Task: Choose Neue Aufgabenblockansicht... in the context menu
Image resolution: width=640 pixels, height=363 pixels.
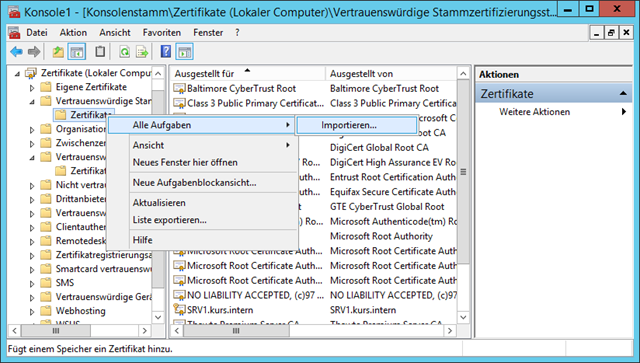Action: pos(202,183)
